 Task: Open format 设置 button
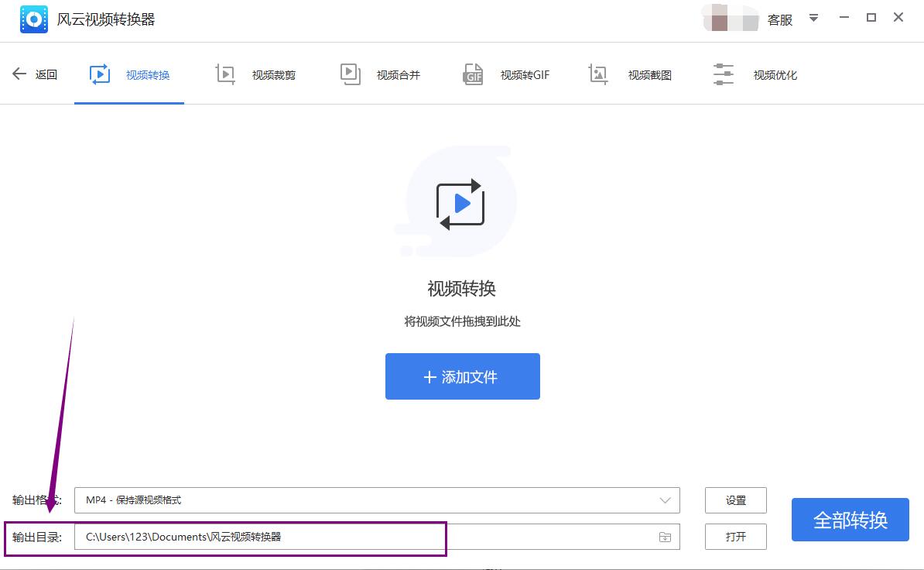pyautogui.click(x=736, y=500)
